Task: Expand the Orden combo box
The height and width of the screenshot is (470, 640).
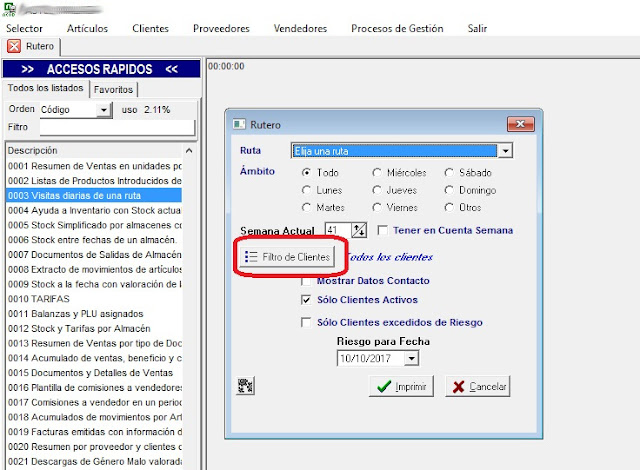Action: click(104, 109)
